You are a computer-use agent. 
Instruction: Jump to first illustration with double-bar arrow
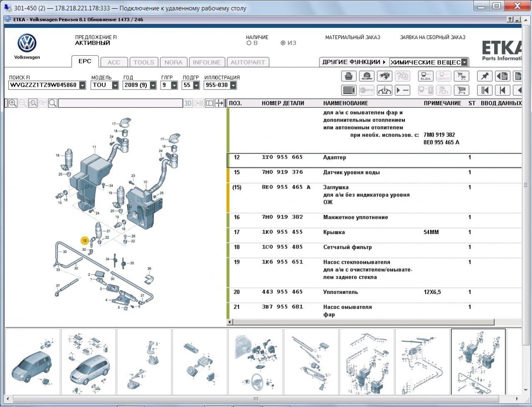tap(485, 90)
